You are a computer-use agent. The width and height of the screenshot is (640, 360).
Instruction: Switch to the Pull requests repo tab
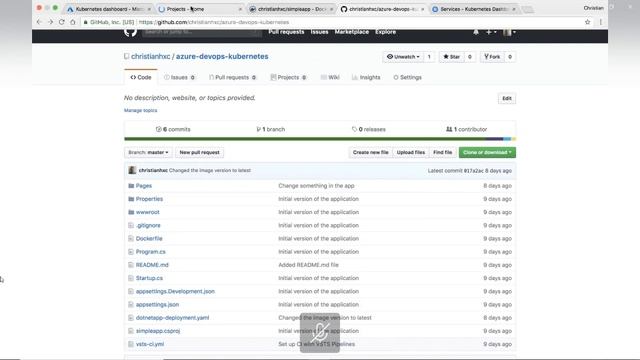tap(233, 77)
